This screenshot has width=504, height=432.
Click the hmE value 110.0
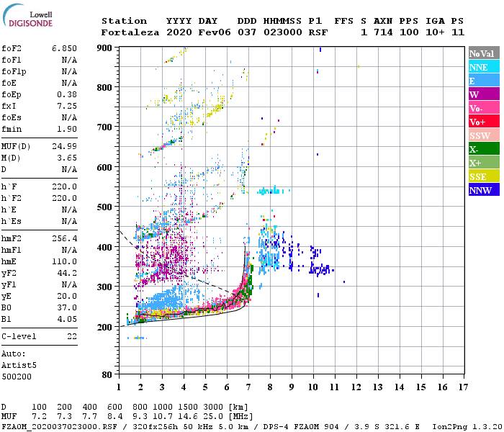(64, 261)
